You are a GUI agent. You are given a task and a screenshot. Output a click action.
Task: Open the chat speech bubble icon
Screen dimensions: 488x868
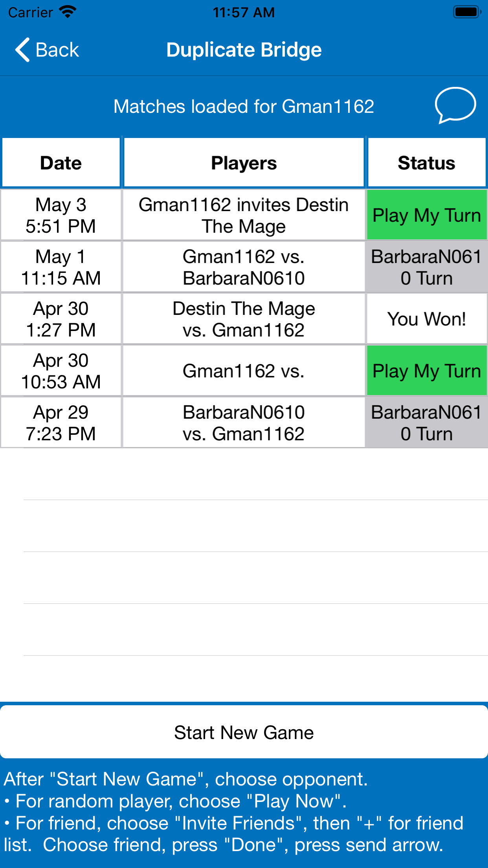(455, 105)
